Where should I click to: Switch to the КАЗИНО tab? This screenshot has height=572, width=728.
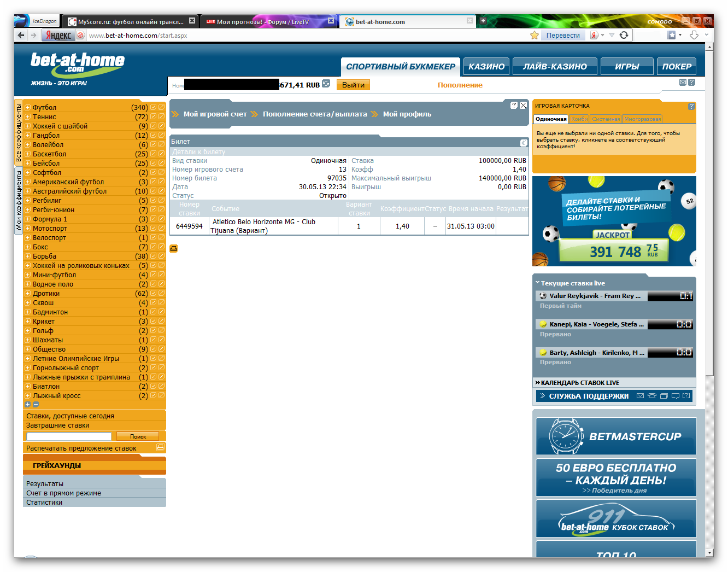(486, 66)
